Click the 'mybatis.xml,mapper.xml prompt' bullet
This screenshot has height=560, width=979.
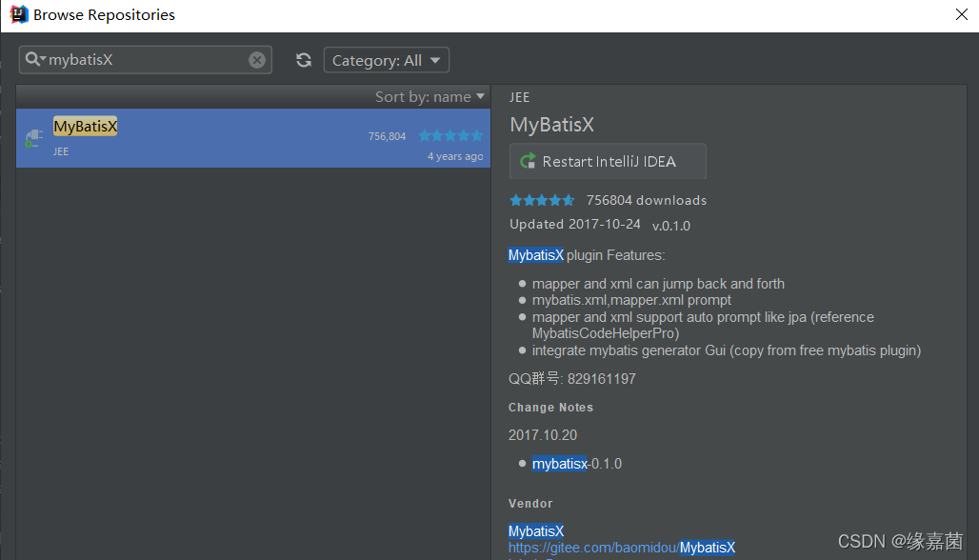click(631, 300)
